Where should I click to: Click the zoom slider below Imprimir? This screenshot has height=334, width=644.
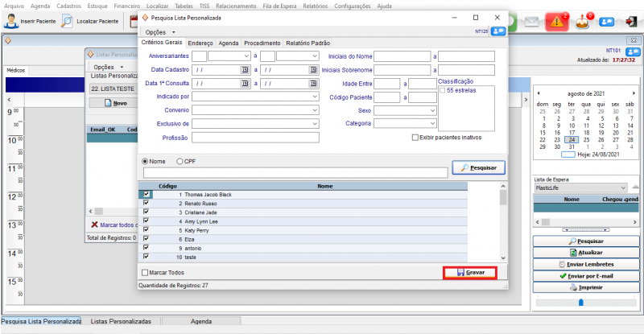[x=580, y=303]
